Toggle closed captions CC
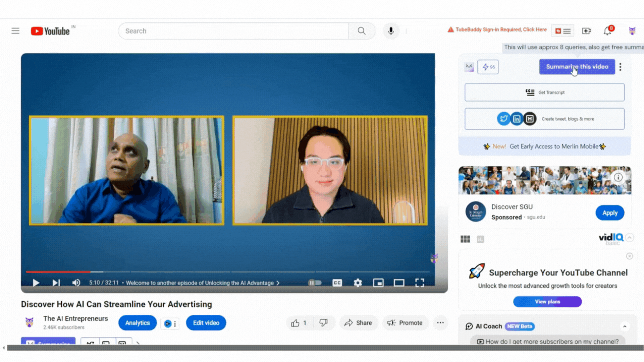This screenshot has height=362, width=644. (x=337, y=283)
